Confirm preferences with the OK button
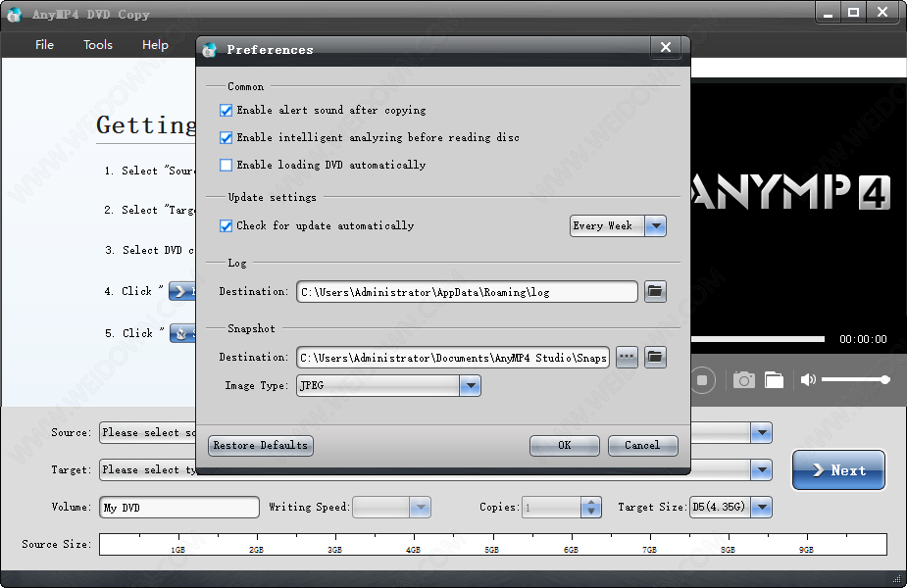The height and width of the screenshot is (588, 907). 565,445
